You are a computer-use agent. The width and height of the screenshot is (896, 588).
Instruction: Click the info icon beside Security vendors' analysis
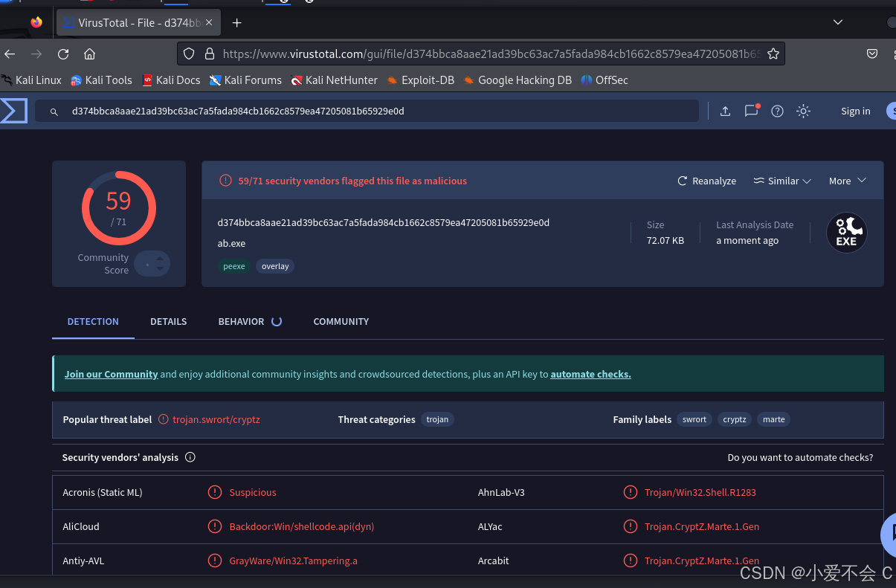[190, 457]
